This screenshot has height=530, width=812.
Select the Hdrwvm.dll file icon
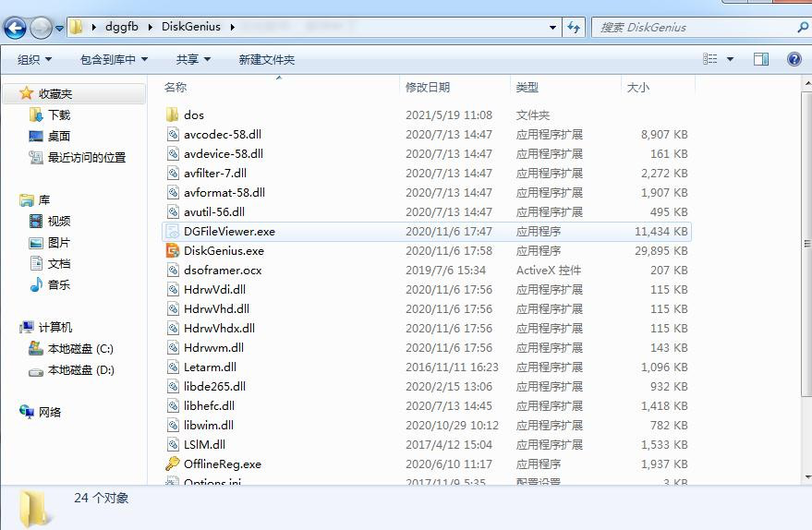(x=173, y=348)
